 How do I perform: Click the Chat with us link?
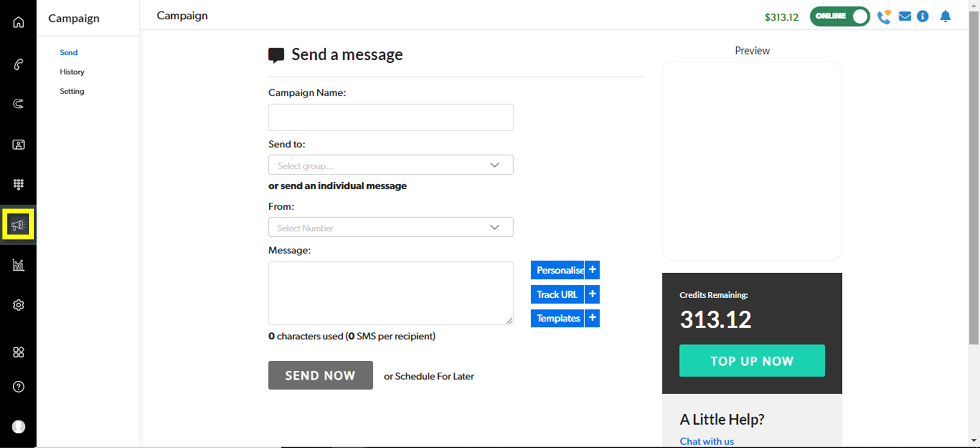(x=707, y=441)
